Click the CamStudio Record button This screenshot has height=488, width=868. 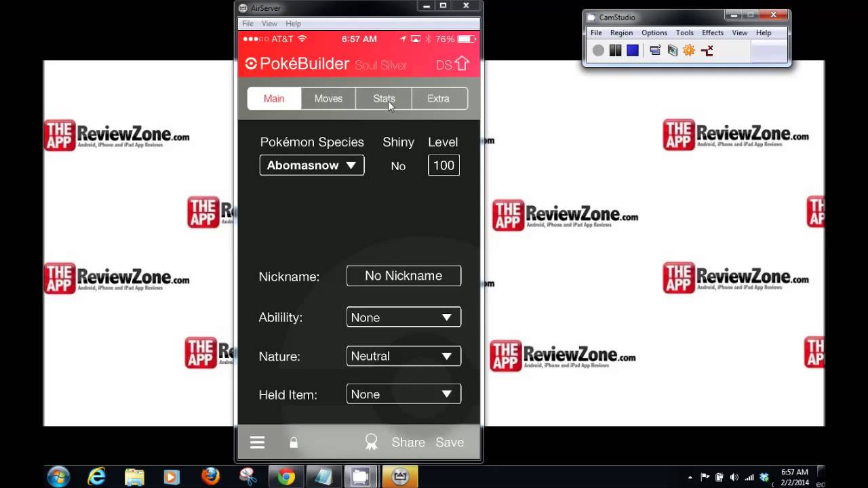(598, 50)
